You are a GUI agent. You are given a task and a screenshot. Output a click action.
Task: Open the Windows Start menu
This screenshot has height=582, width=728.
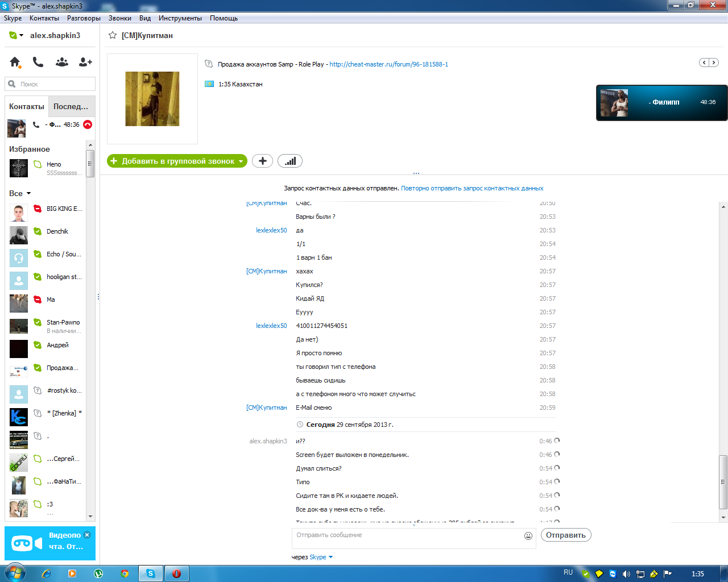tap(15, 572)
